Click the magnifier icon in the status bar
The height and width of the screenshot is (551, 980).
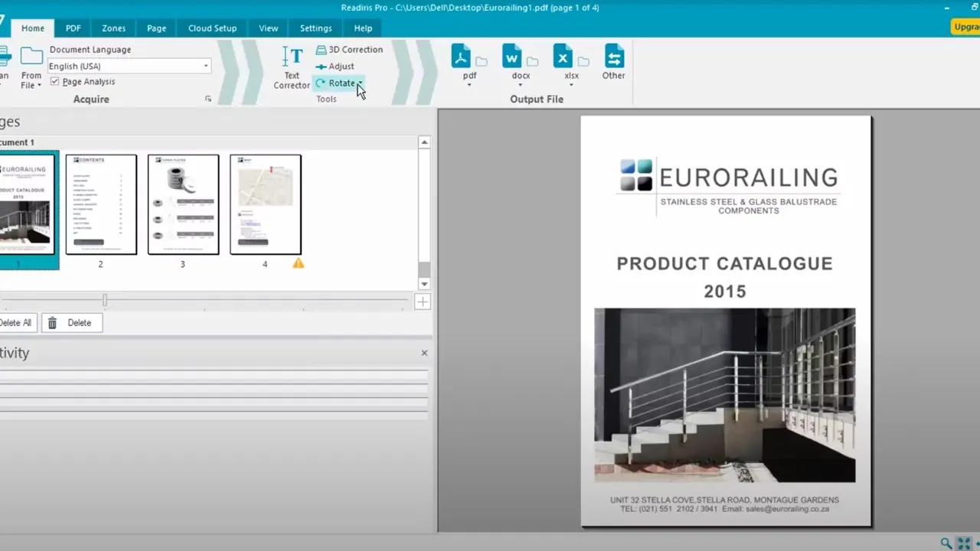(x=946, y=543)
